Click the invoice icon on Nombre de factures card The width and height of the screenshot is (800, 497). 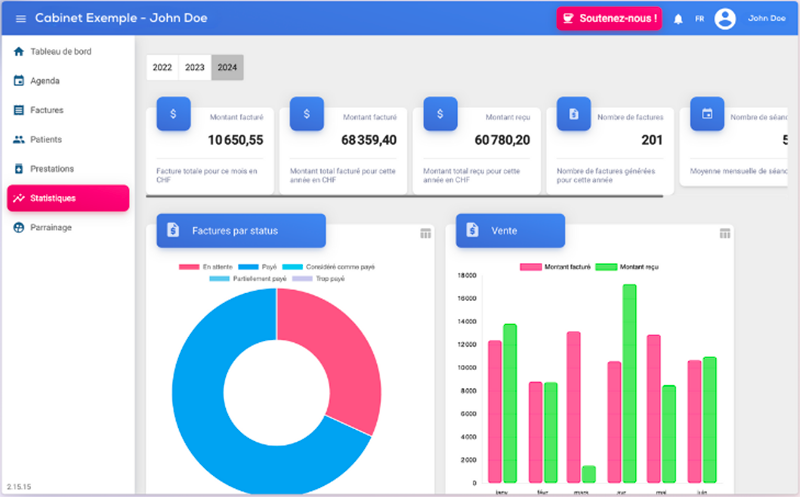coord(574,114)
